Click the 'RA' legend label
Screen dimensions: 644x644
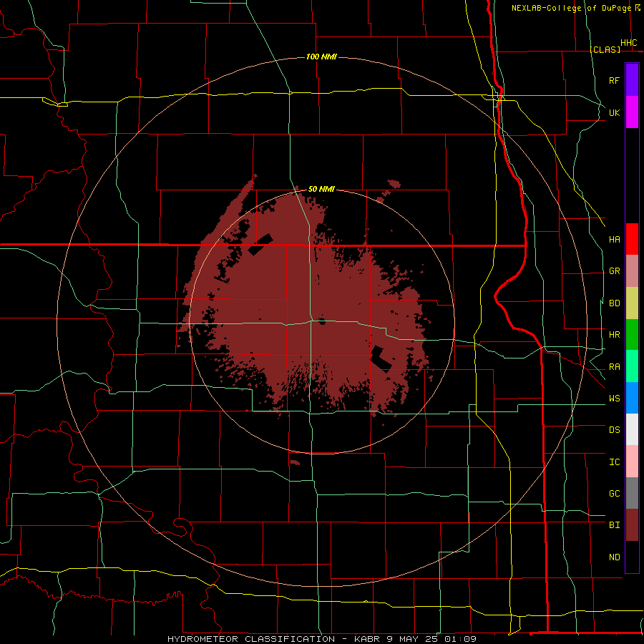[x=615, y=367]
